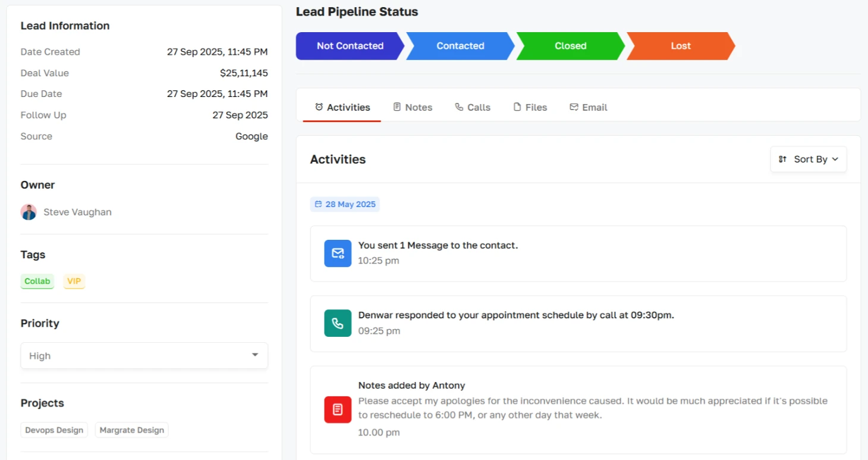Image resolution: width=868 pixels, height=460 pixels.
Task: Click the Margrate Design project badge
Action: pos(131,430)
